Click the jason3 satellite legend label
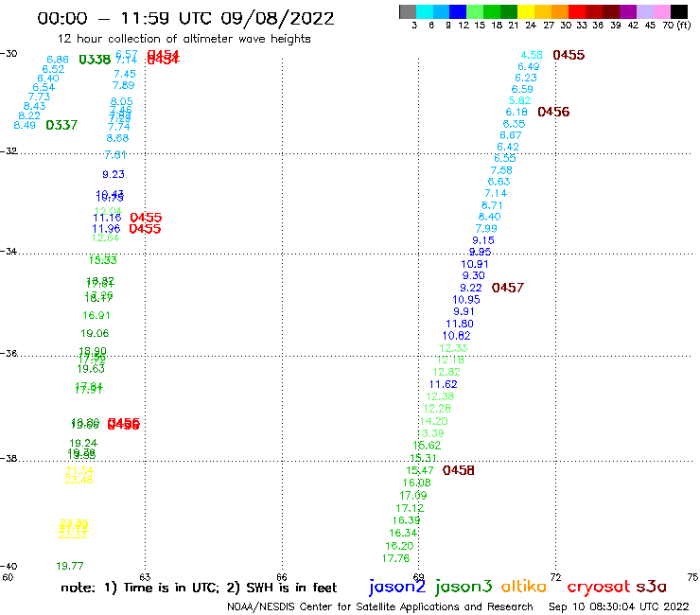 click(464, 588)
